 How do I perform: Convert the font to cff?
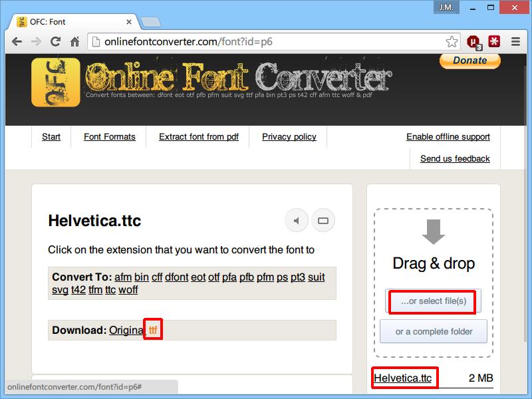click(x=157, y=277)
